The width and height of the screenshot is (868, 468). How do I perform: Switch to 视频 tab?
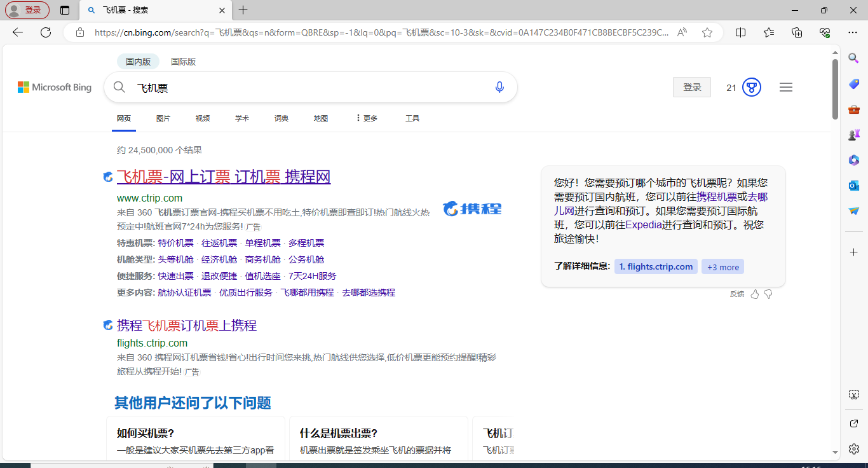click(x=203, y=118)
